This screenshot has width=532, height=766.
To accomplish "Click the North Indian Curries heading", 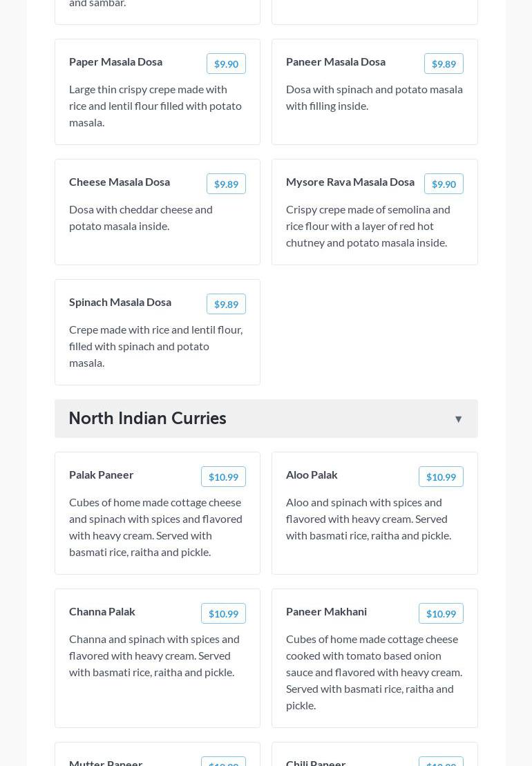I will [x=148, y=419].
